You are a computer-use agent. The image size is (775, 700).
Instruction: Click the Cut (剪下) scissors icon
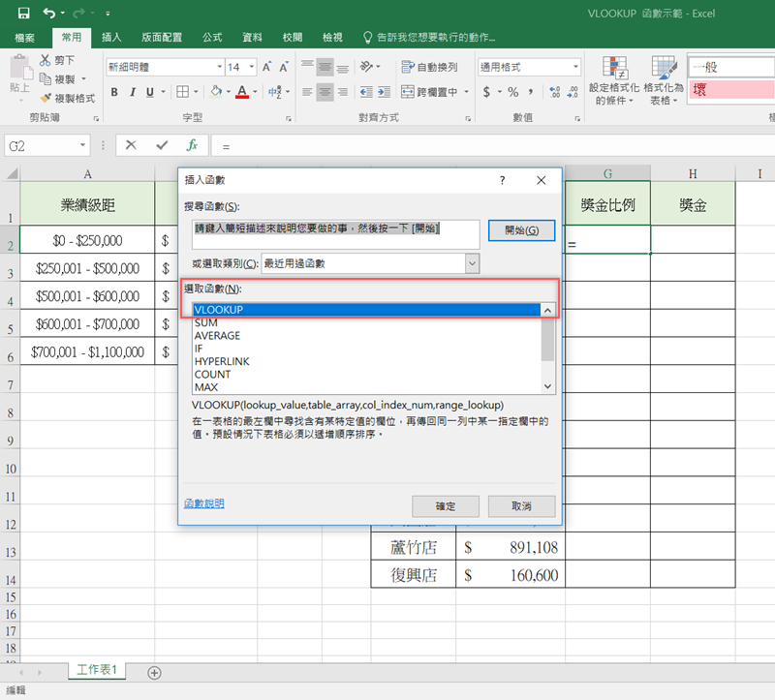[x=46, y=60]
